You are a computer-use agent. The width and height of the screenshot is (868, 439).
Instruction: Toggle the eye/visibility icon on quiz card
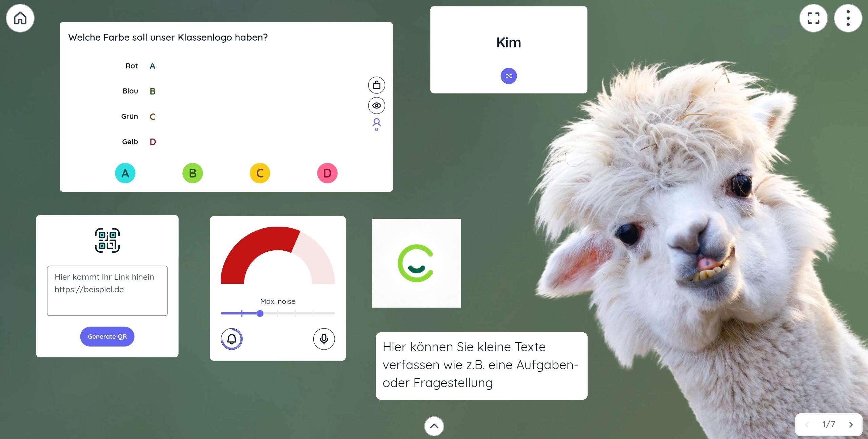[375, 105]
